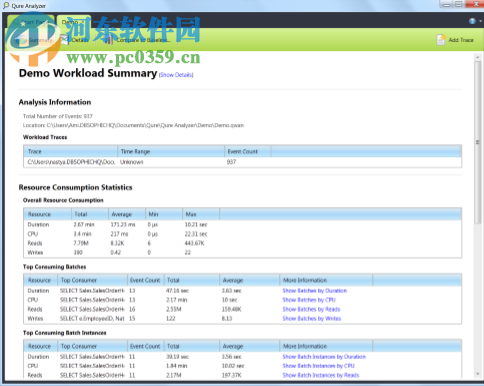Open Show Batch Instances by Reads link
The width and height of the screenshot is (484, 386).
pos(321,375)
